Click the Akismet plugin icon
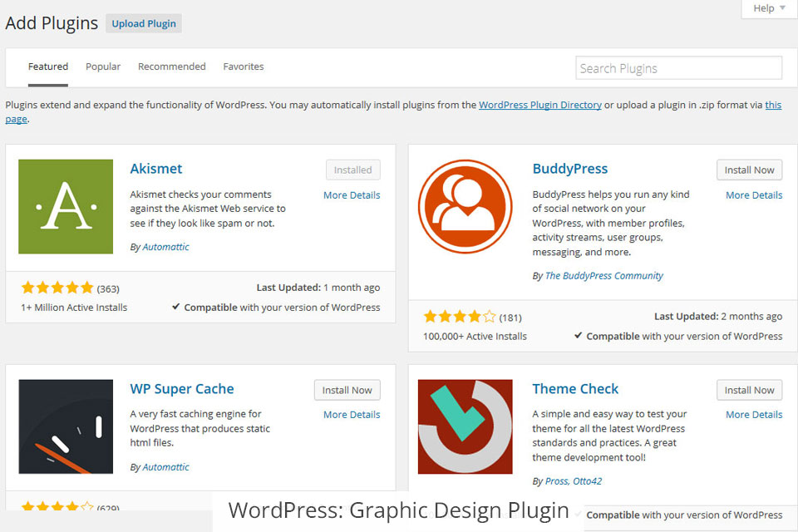Viewport: 798px width, 532px height. 66,207
